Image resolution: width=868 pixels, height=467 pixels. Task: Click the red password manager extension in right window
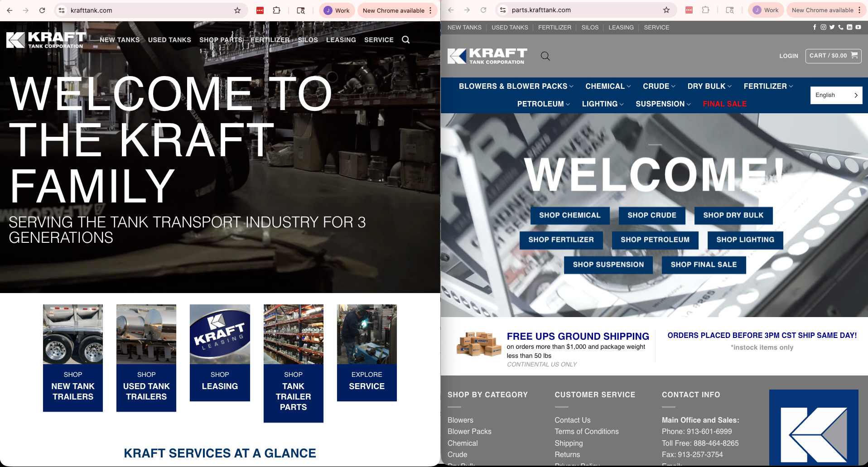pyautogui.click(x=689, y=10)
